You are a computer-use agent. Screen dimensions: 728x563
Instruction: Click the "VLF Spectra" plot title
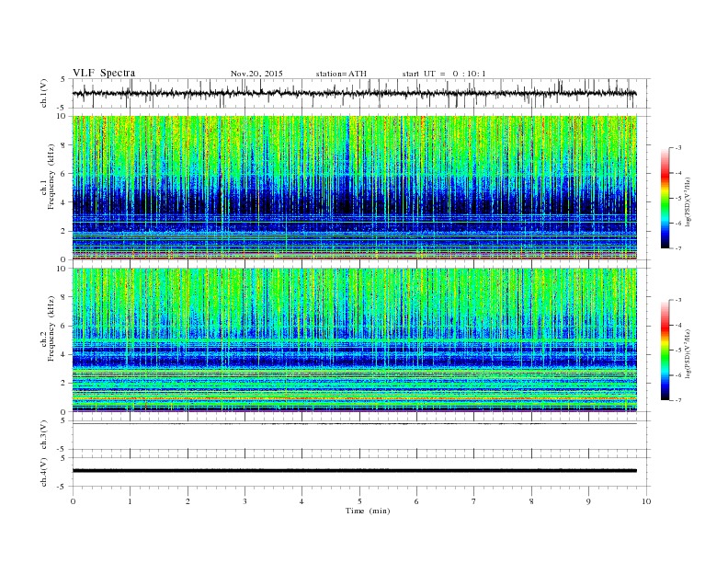104,73
